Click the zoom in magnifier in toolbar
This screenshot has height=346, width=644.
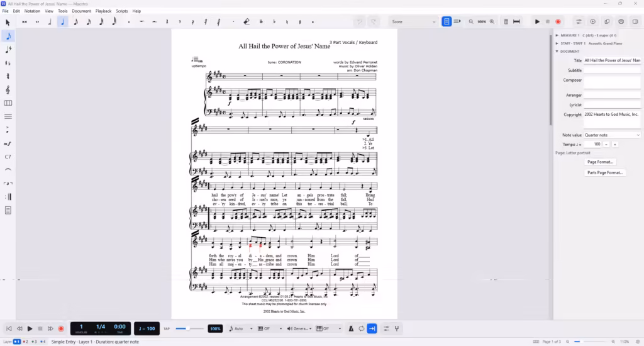tap(492, 22)
